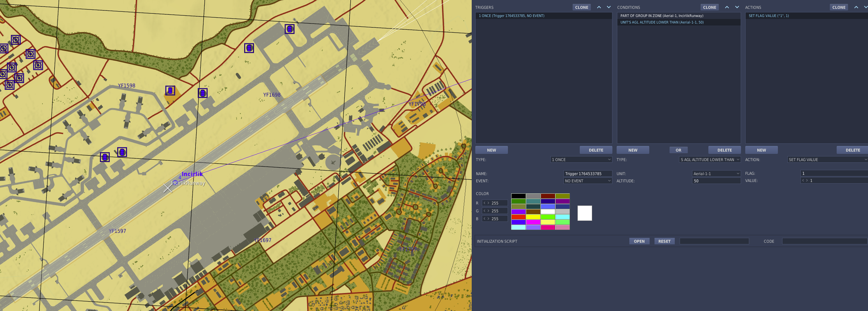Open the ACTION dropdown showing SET FLAG VALUE
The image size is (868, 311).
827,159
